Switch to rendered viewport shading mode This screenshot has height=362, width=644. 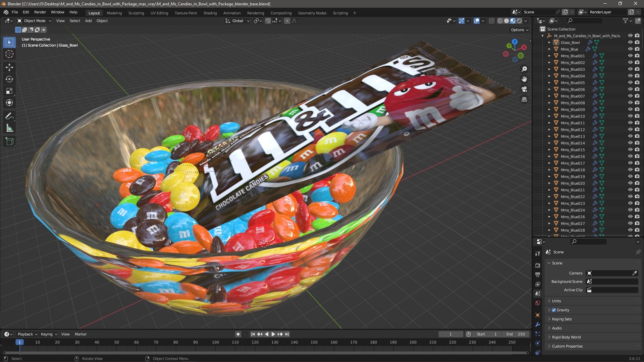coord(519,21)
